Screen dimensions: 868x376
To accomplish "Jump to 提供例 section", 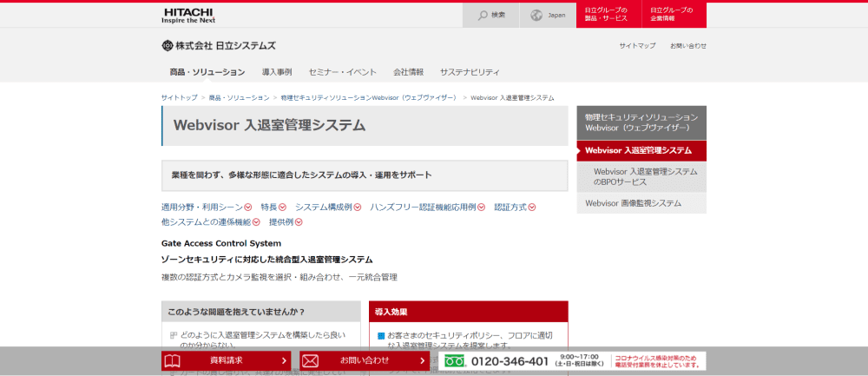I will [281, 222].
